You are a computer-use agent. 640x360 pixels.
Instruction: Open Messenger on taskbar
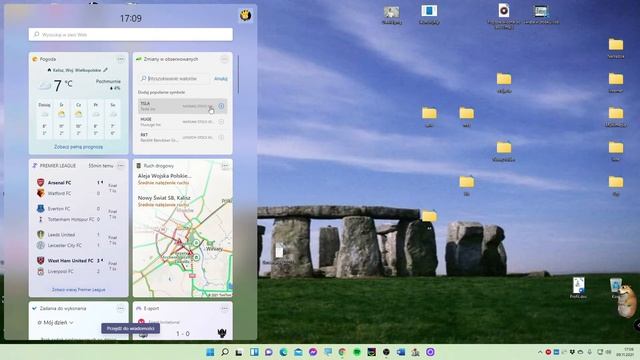pos(313,352)
